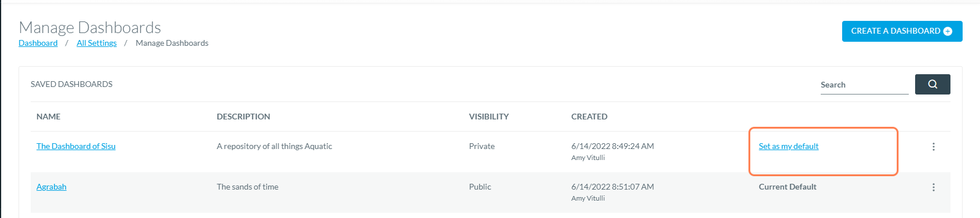Click the Private visibility cell
The image size is (980, 218).
point(482,146)
